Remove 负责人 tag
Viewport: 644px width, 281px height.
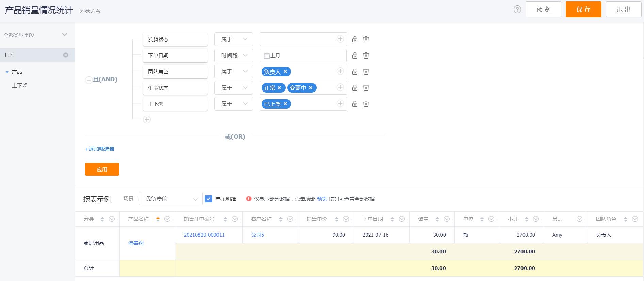tap(285, 71)
